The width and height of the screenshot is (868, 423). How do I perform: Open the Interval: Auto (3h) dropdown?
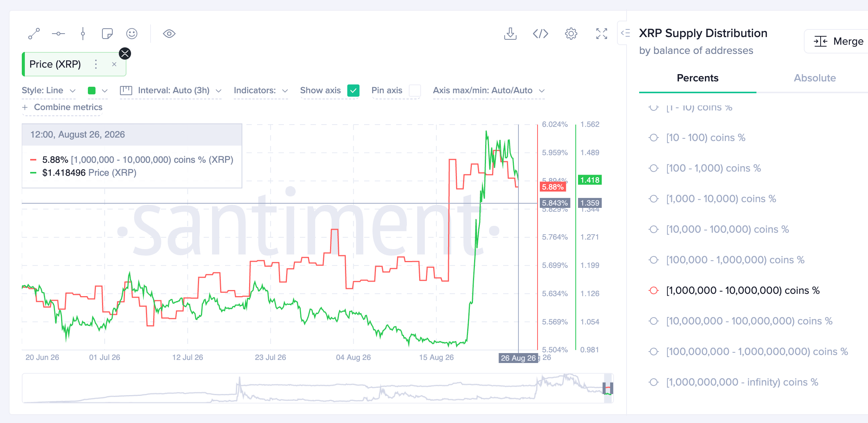tap(171, 91)
